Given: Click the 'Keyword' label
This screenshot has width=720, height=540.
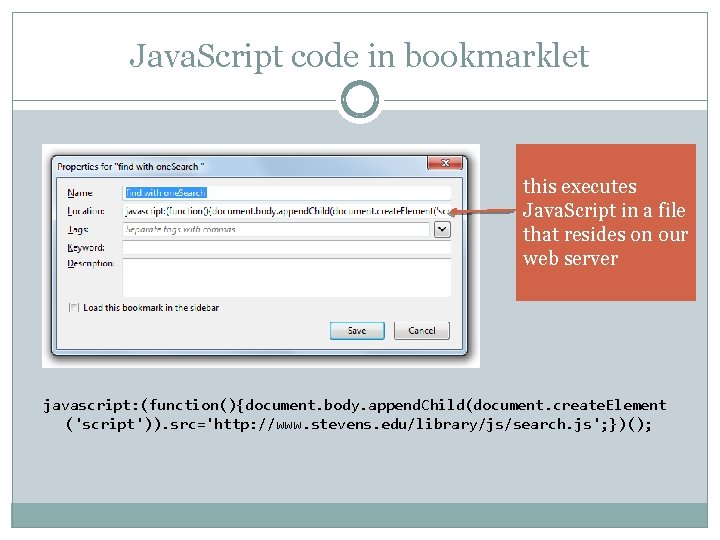Looking at the screenshot, I should coord(85,248).
